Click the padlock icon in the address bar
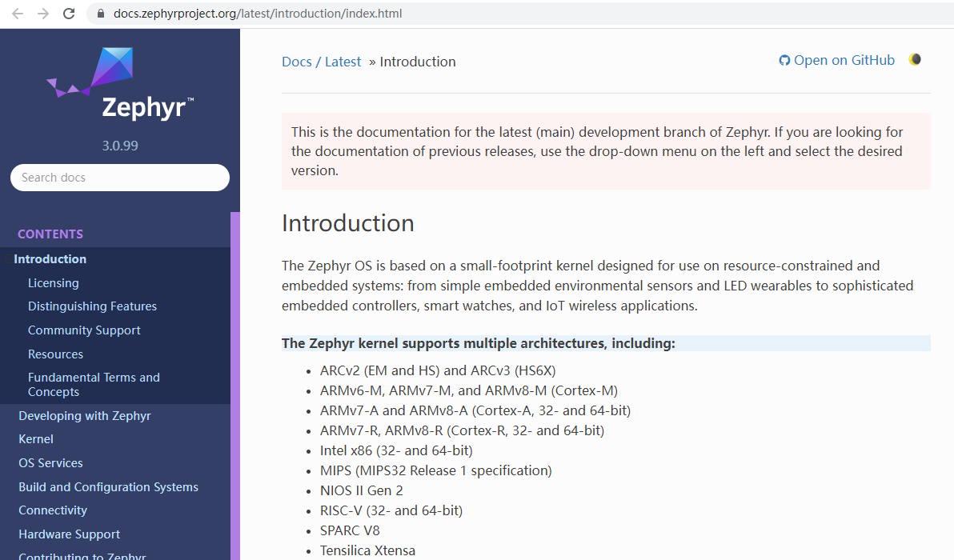 click(x=100, y=13)
